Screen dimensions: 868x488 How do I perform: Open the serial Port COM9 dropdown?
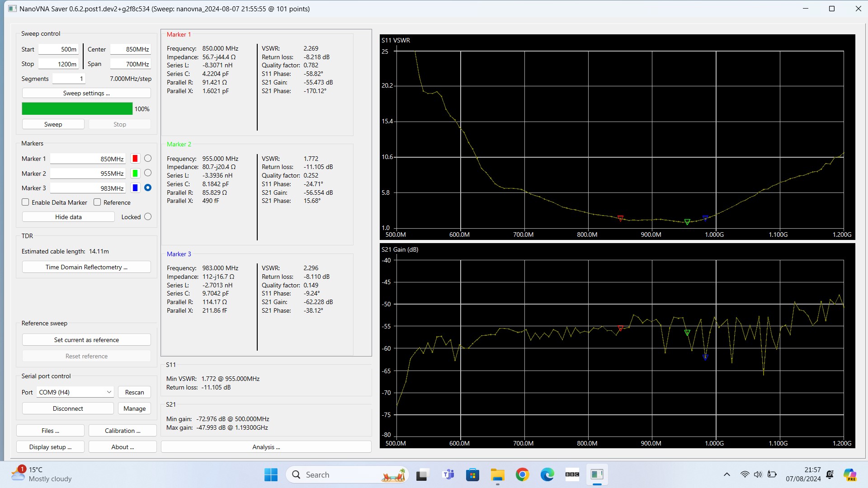[75, 392]
